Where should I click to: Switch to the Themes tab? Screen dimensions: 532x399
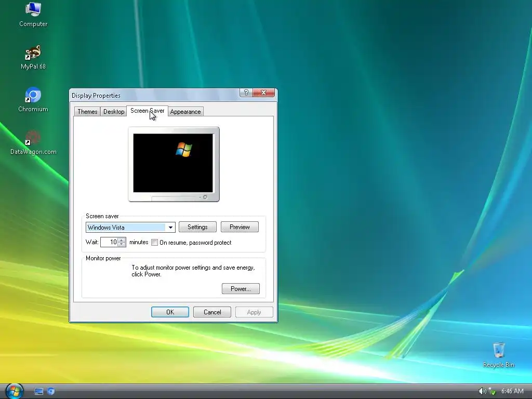pyautogui.click(x=87, y=112)
